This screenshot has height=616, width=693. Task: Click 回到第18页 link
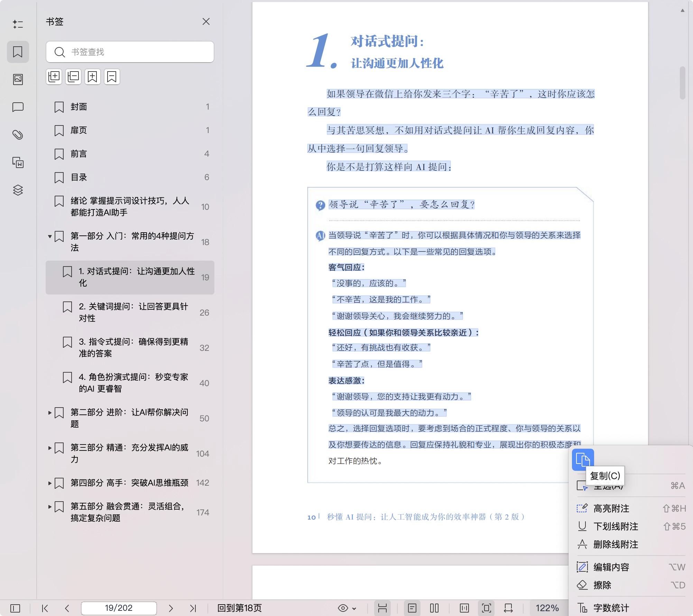[239, 608]
